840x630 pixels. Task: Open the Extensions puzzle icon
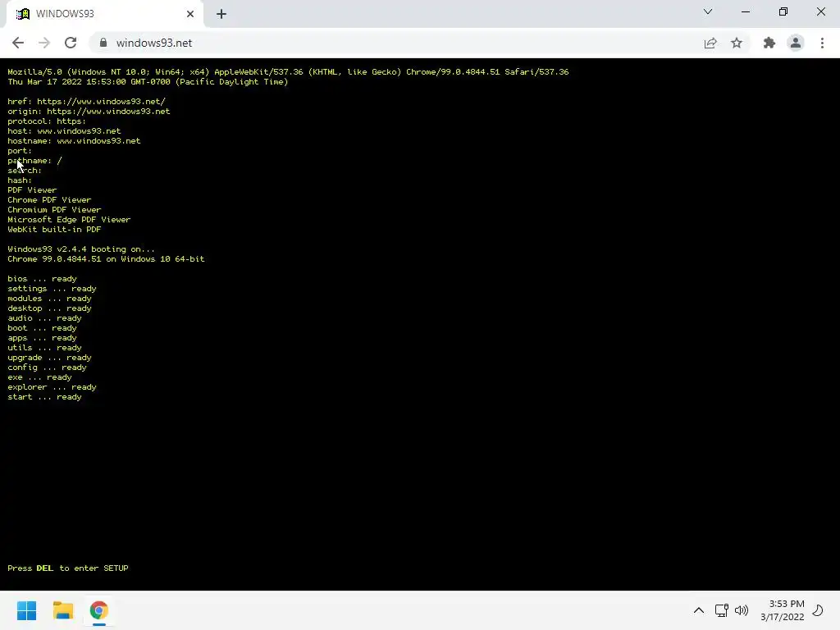pos(769,43)
